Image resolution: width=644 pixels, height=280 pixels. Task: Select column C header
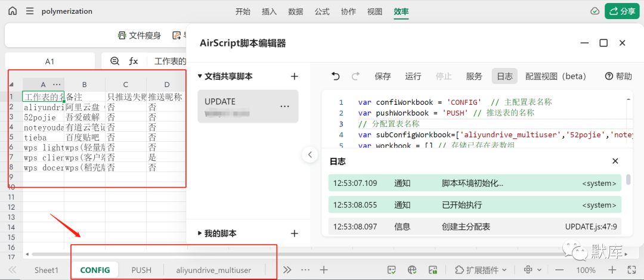click(x=126, y=84)
